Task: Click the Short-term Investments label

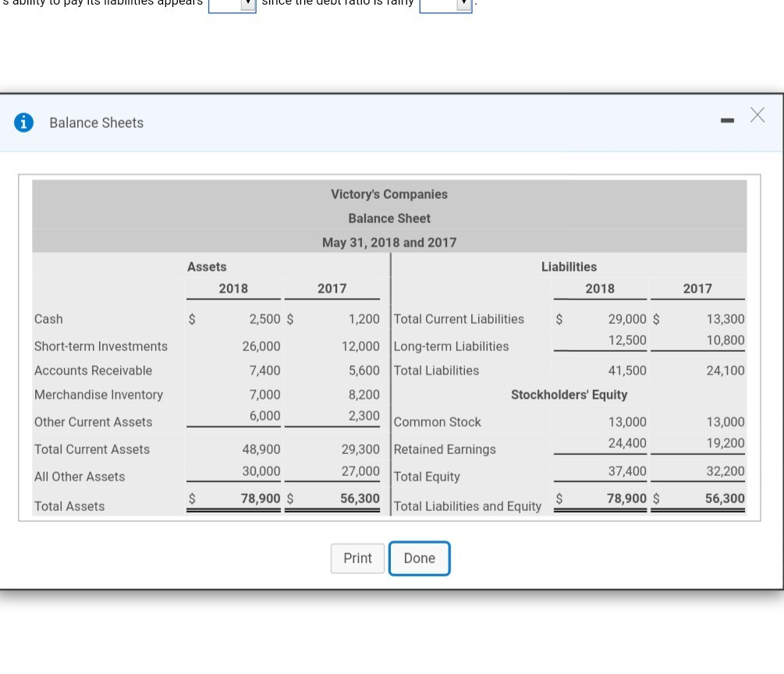Action: (x=101, y=346)
